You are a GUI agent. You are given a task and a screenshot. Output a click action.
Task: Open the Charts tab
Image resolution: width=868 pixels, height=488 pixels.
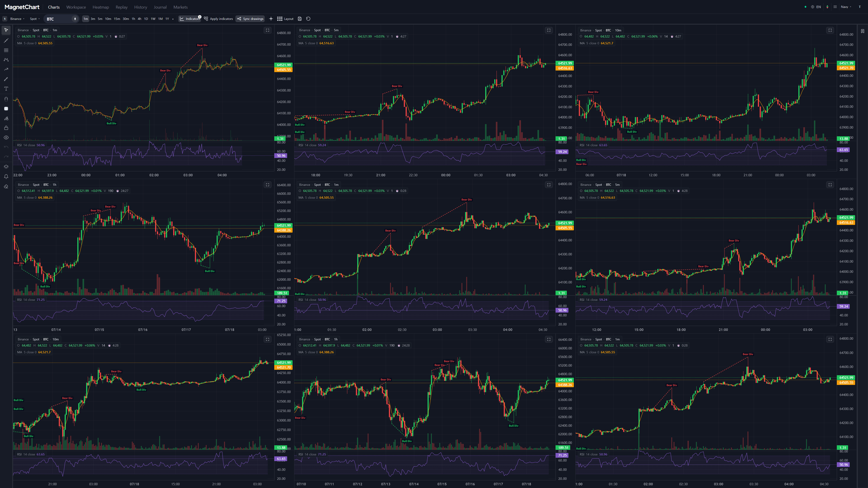coord(54,7)
